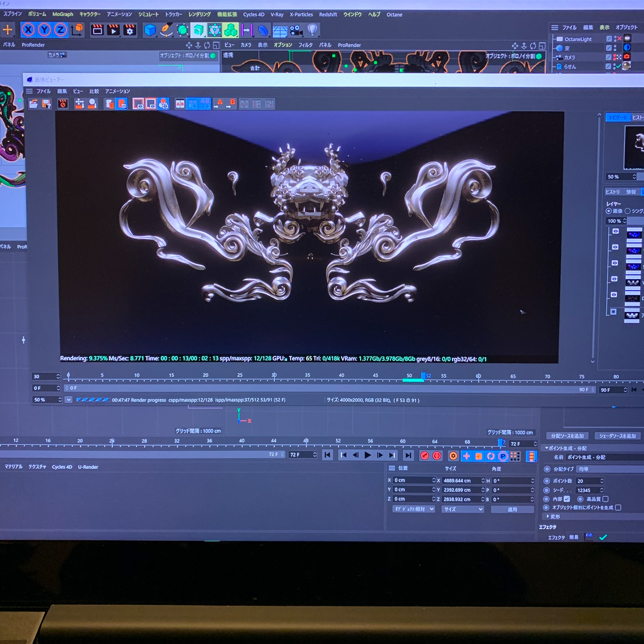Click Autokeying red circle icon

[437, 455]
